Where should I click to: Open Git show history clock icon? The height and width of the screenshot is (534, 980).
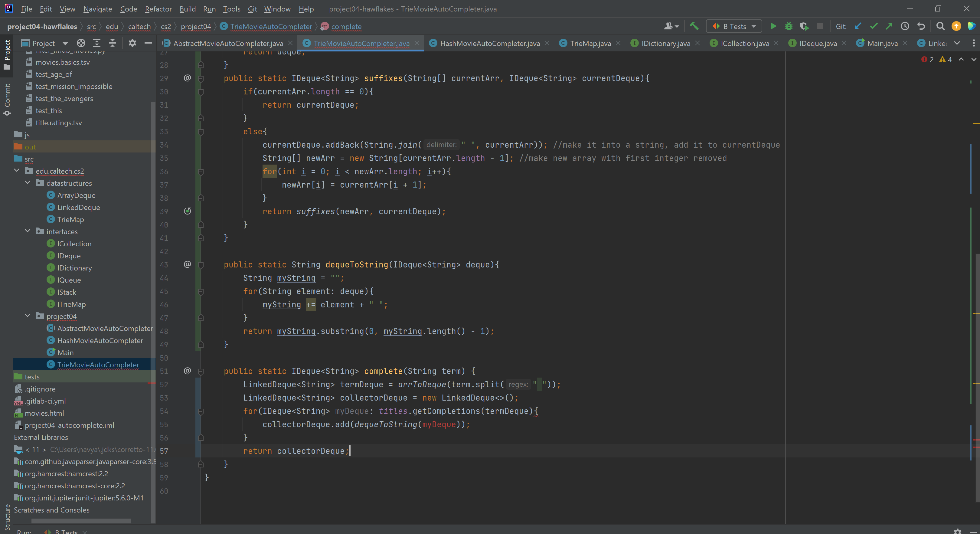point(905,26)
